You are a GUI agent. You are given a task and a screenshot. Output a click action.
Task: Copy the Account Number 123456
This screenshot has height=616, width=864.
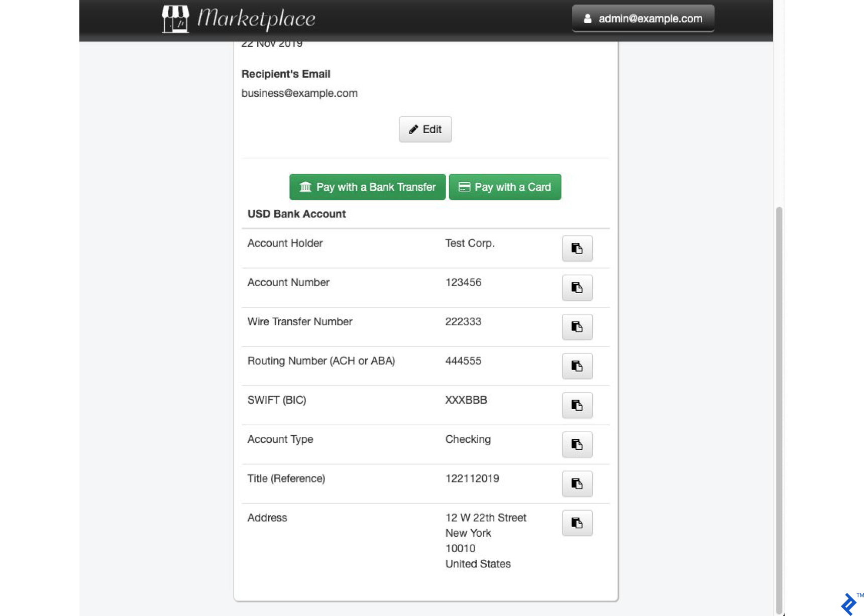point(577,287)
